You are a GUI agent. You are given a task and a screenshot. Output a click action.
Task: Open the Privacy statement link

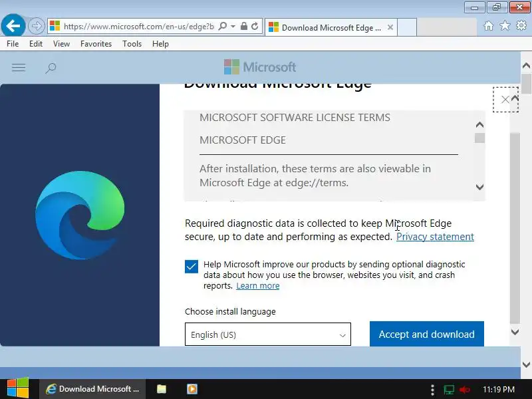435,237
